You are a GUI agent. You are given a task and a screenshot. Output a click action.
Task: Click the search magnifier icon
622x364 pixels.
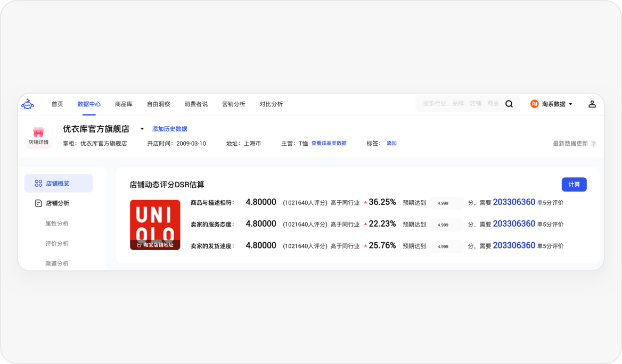pos(509,104)
